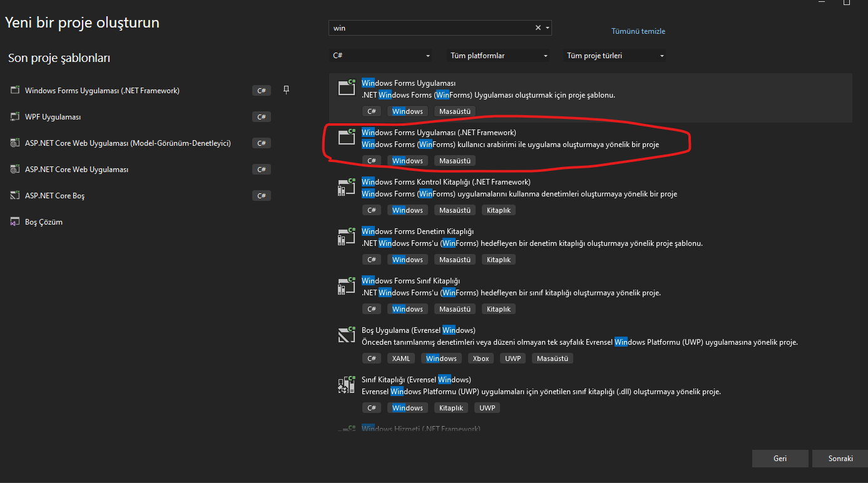Select the Sınıf Kitaplığı (Evrensel Windows) title
868x483 pixels.
tap(416, 380)
